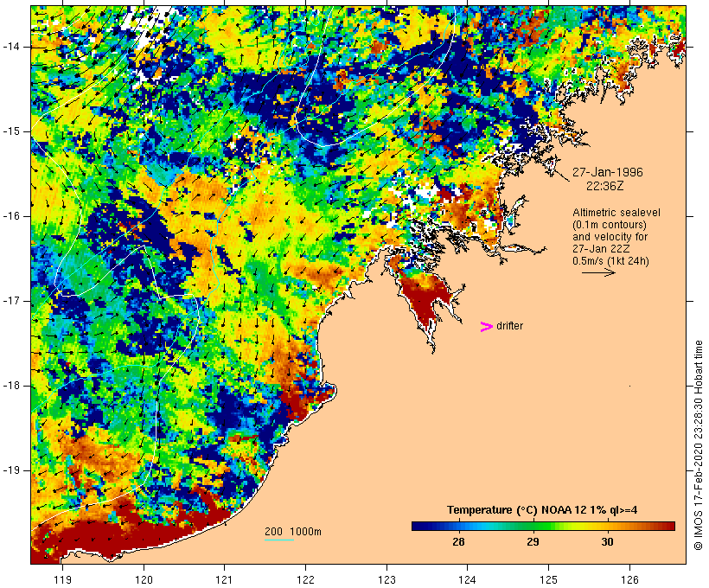709x588 pixels.
Task: Click the longitude axis label '119'
Action: coord(62,580)
